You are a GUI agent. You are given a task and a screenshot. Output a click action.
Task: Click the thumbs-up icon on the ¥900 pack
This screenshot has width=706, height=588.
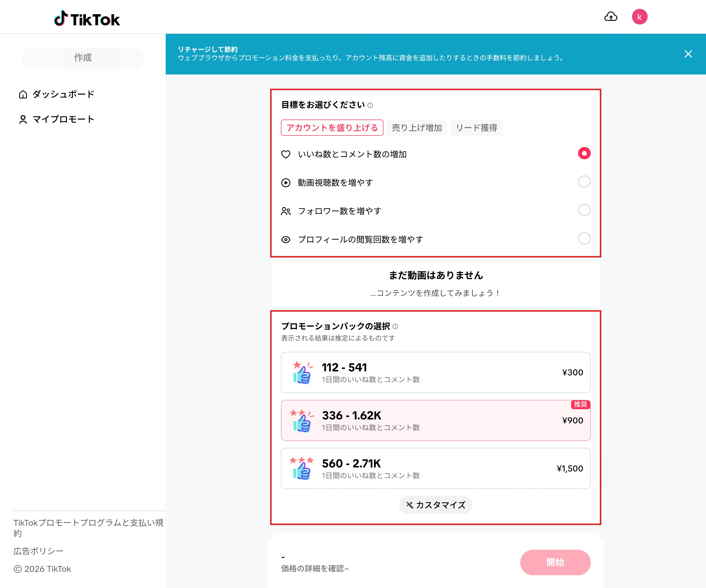[x=302, y=420]
